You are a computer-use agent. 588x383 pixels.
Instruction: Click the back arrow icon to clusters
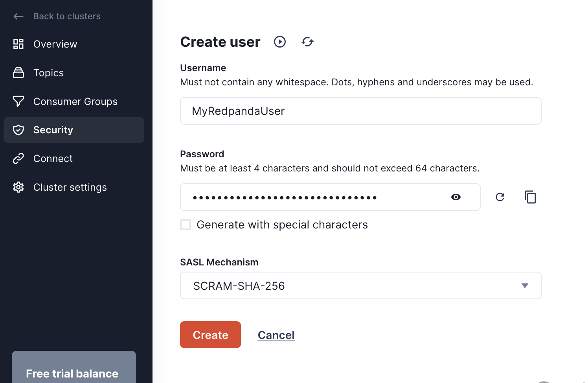18,16
